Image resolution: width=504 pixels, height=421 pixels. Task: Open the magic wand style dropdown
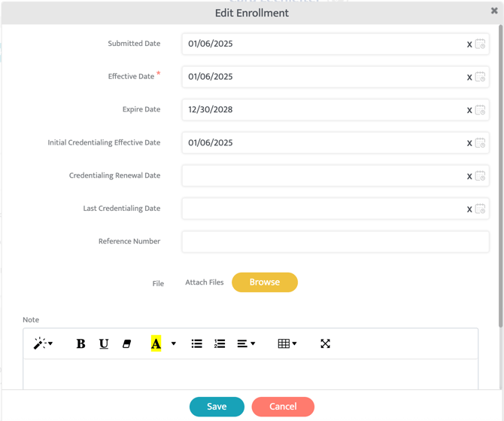click(43, 343)
